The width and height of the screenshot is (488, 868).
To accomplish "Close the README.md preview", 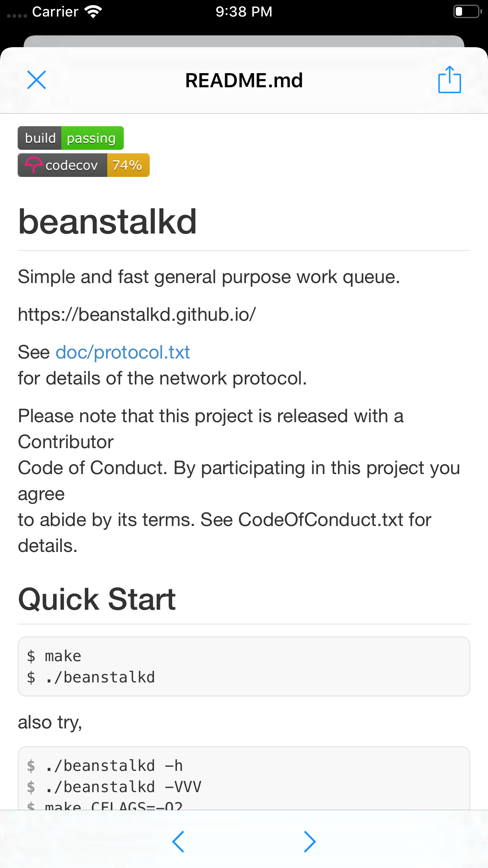I will point(37,80).
